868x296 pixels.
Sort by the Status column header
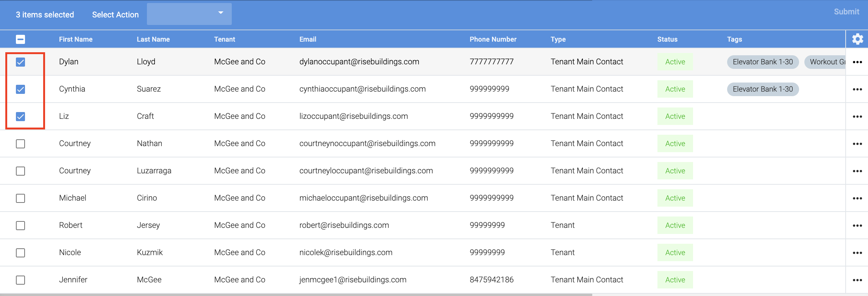(667, 39)
